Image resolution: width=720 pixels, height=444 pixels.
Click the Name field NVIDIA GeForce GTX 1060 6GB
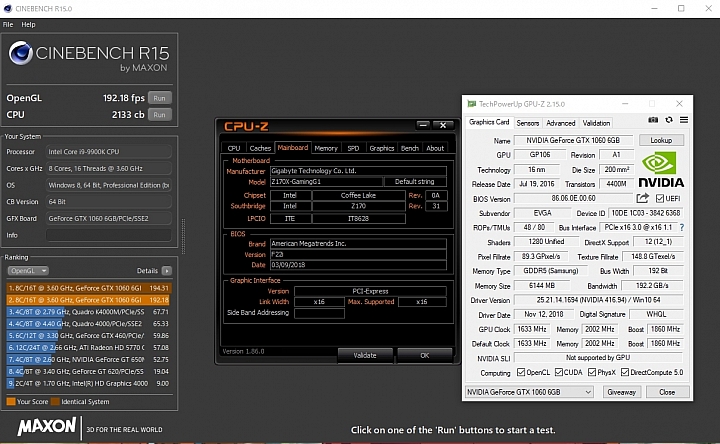[x=573, y=140]
